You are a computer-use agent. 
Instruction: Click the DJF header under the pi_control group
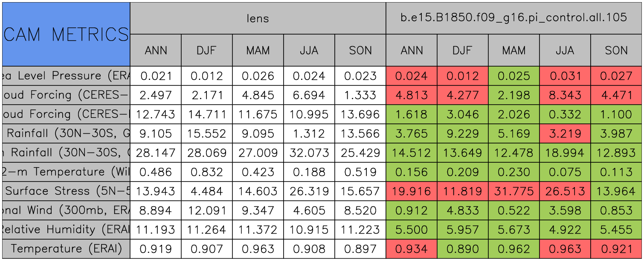click(x=462, y=50)
